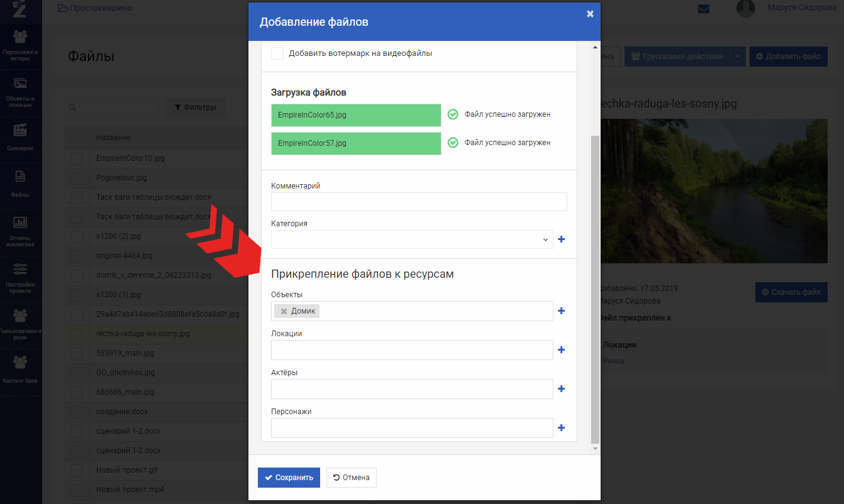This screenshot has height=504, width=844.
Task: Click the Объекты tag field
Action: (x=412, y=311)
